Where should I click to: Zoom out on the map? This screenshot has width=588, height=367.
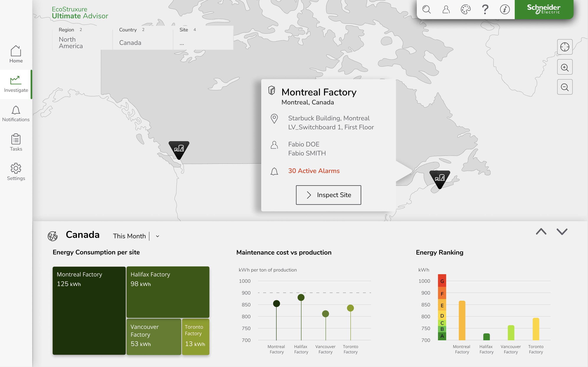point(565,87)
